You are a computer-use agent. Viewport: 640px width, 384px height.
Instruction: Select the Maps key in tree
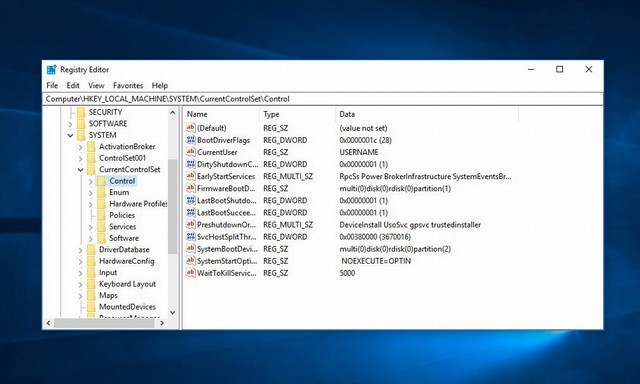pyautogui.click(x=108, y=295)
